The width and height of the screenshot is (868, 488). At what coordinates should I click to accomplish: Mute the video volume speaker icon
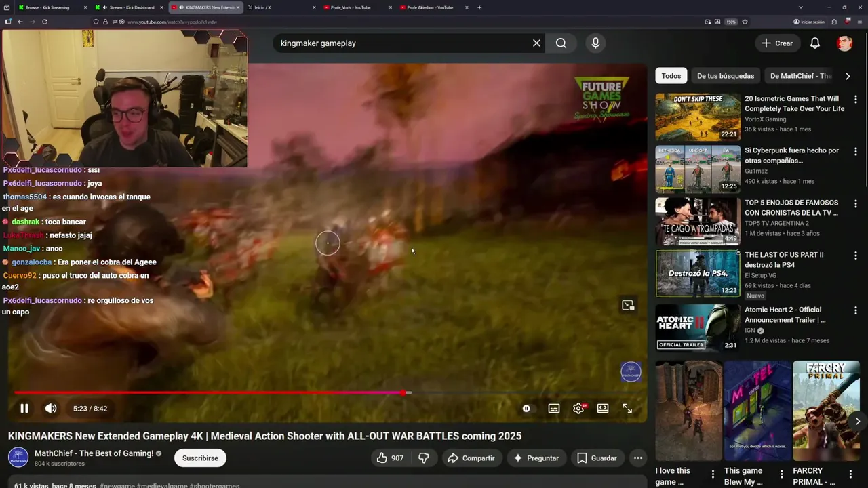tap(51, 408)
